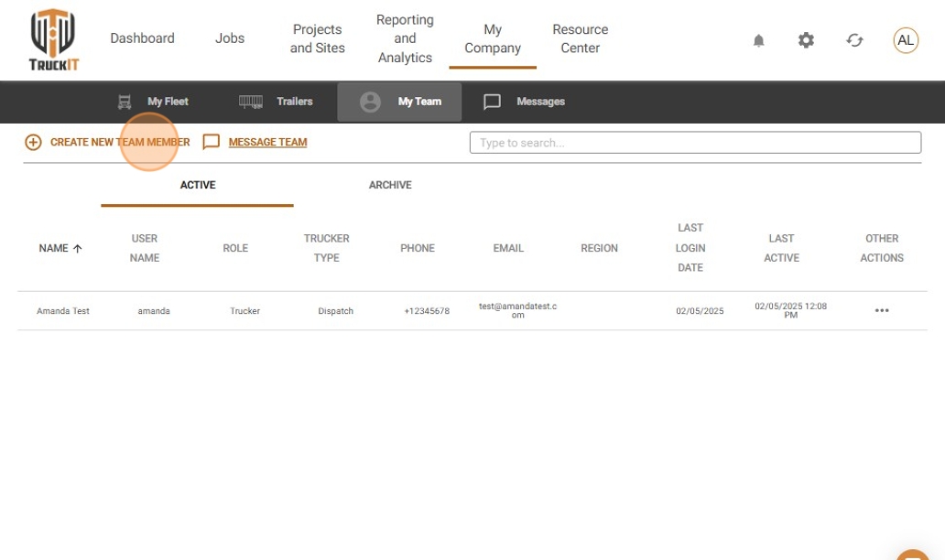Click the Dispatch trucker type cell
This screenshot has width=945, height=560.
[x=336, y=311]
